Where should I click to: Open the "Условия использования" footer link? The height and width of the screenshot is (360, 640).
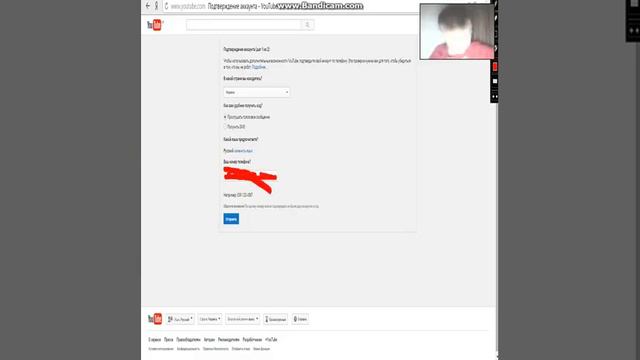click(161, 349)
